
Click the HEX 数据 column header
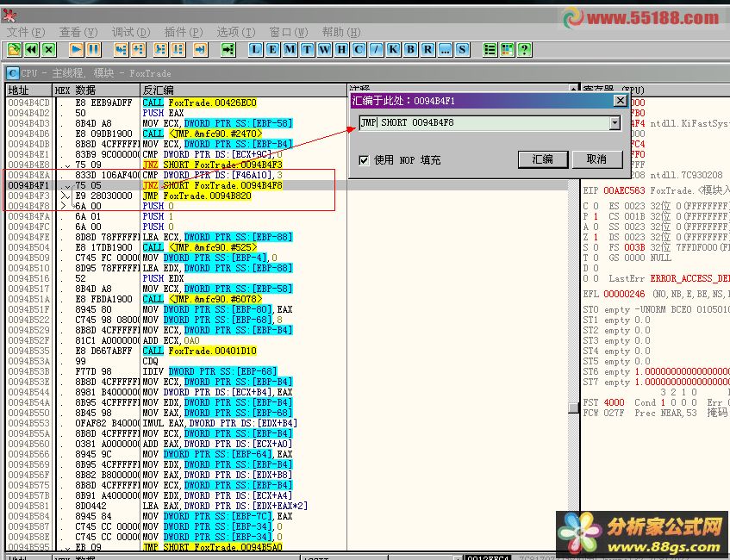click(96, 90)
